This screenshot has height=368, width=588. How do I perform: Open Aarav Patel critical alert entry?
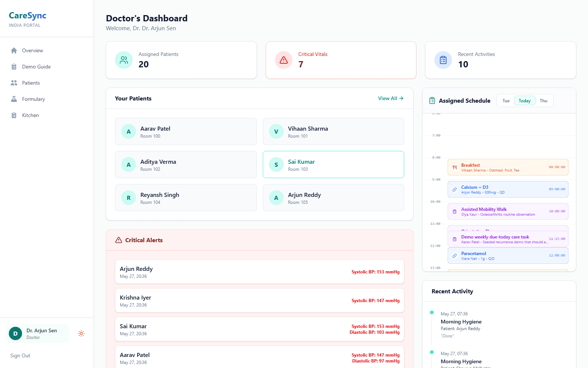pyautogui.click(x=259, y=357)
